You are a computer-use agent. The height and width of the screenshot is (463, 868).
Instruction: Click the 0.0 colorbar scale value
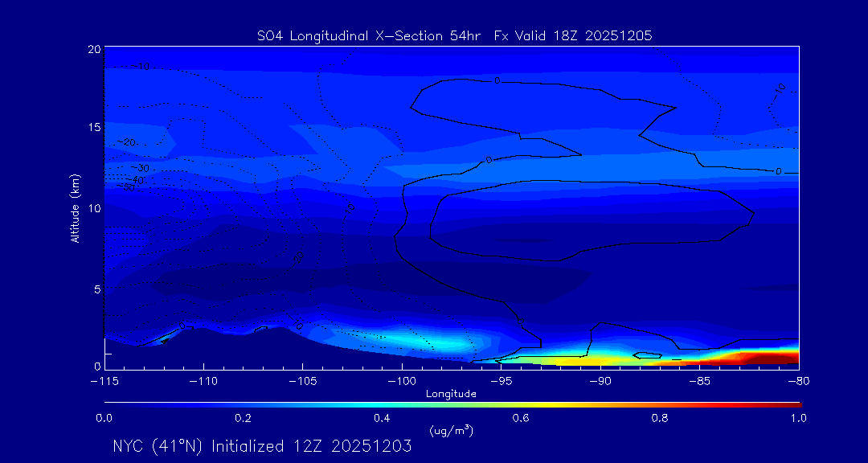coord(104,418)
